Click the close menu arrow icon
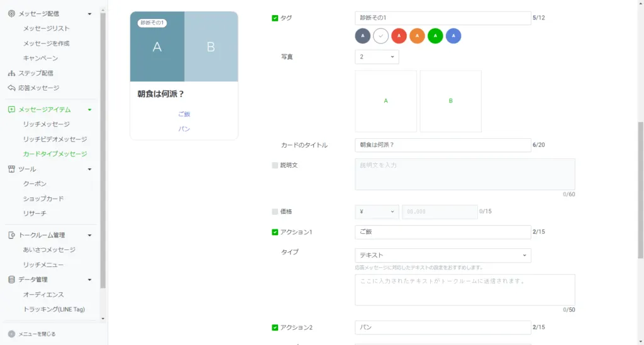The image size is (644, 345). 11,334
